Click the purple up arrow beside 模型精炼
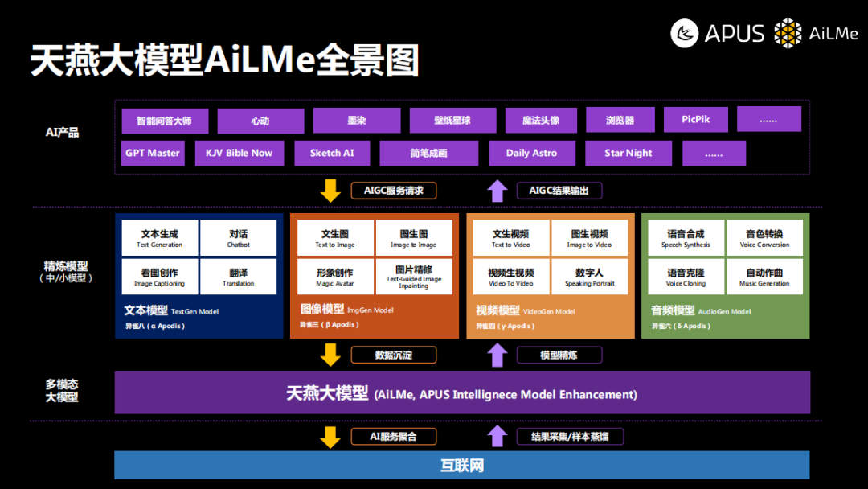This screenshot has height=489, width=868. pos(498,355)
